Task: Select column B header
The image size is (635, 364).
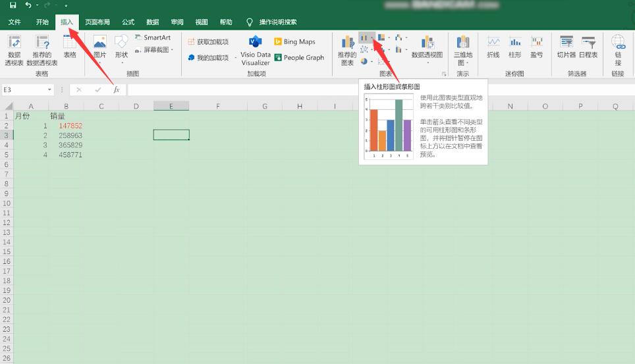Action: point(66,106)
